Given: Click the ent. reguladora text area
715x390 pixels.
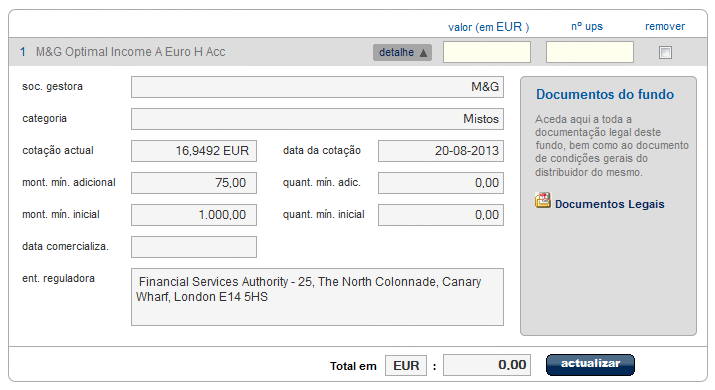Looking at the screenshot, I should [x=317, y=297].
